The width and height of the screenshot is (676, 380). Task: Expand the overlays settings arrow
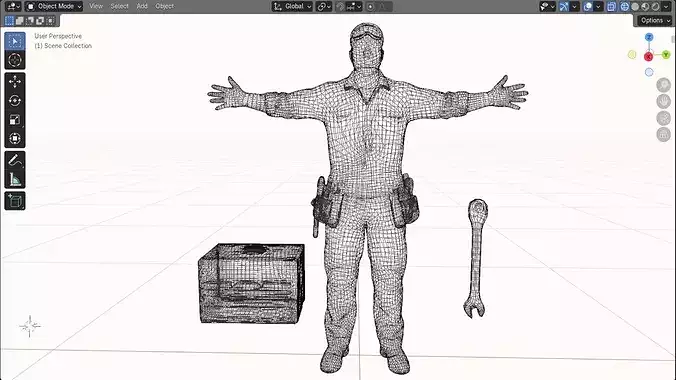[598, 6]
